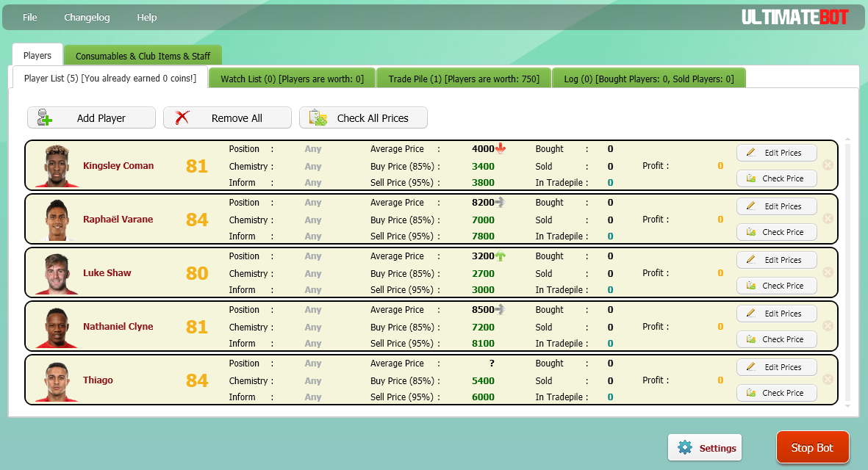Viewport: 868px width, 470px height.
Task: Check price for Nathaniel Clyne
Action: pyautogui.click(x=777, y=339)
